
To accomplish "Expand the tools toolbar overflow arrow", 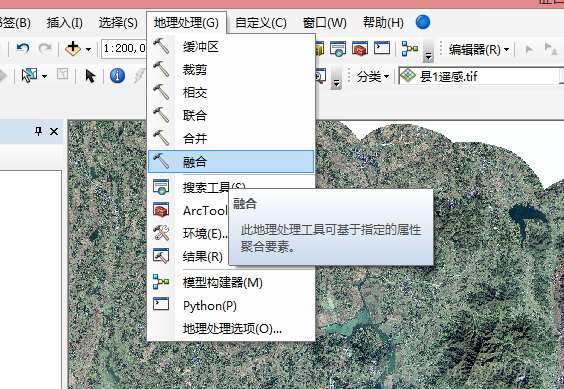I will [x=336, y=78].
